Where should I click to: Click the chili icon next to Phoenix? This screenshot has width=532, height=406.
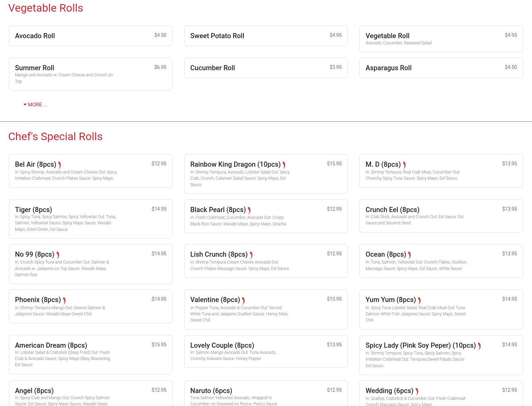[64, 301]
